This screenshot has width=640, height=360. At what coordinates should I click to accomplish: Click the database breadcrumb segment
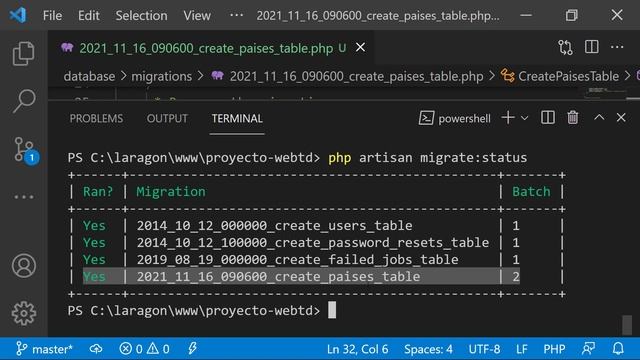click(89, 76)
